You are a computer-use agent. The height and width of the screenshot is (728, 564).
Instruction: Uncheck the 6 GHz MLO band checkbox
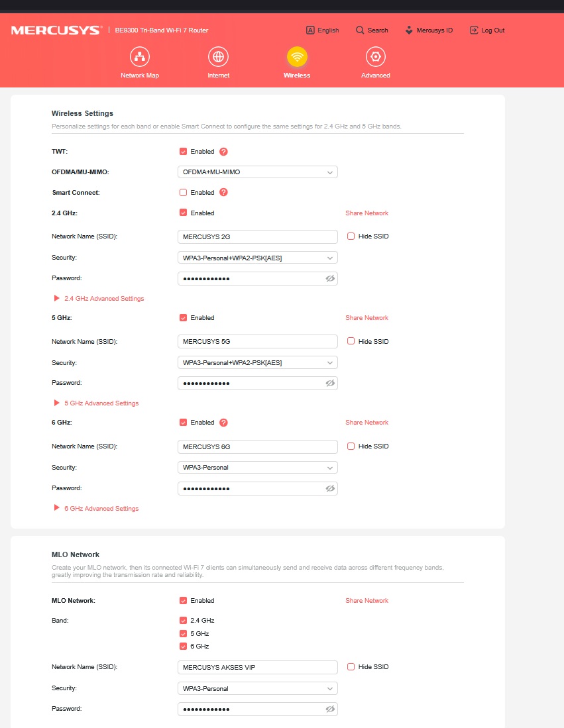pos(183,647)
